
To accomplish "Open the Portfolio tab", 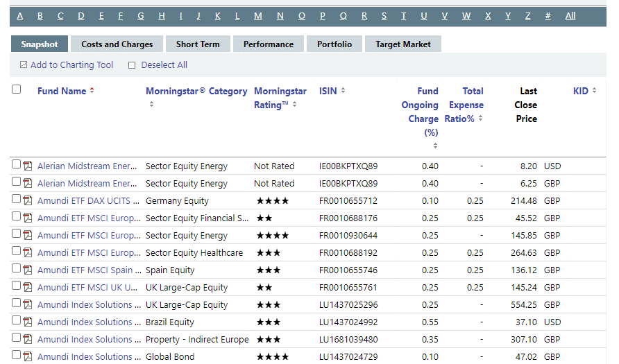I will (x=334, y=44).
